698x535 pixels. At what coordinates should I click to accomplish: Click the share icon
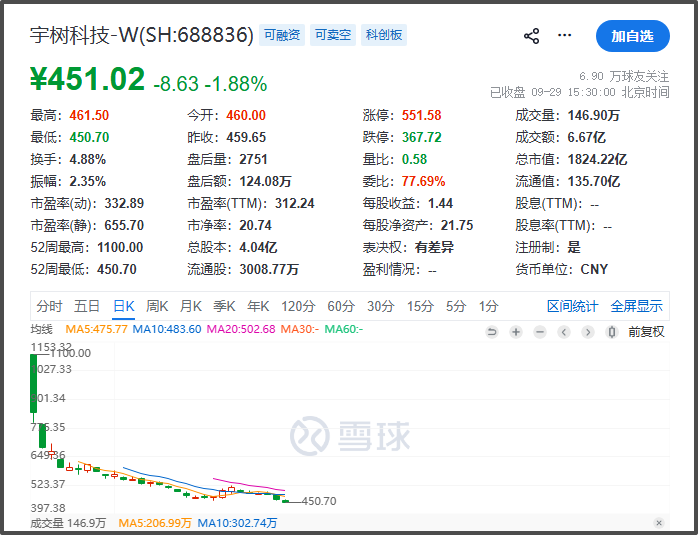point(531,36)
